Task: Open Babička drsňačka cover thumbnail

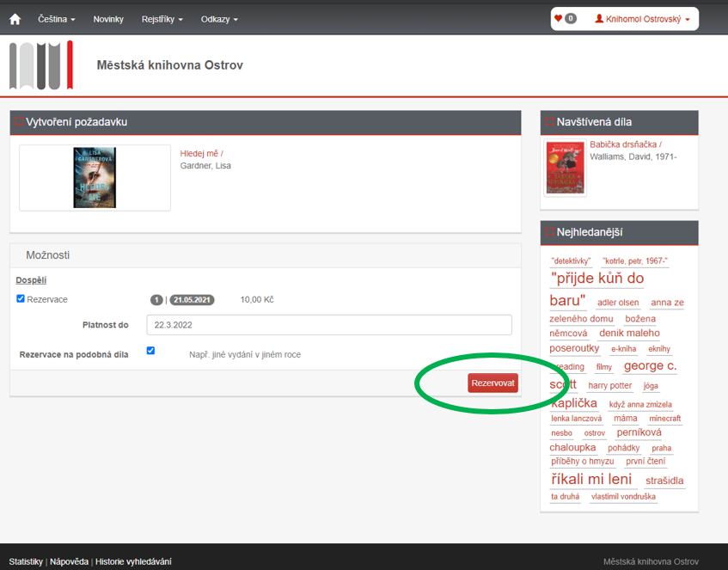Action: [566, 169]
